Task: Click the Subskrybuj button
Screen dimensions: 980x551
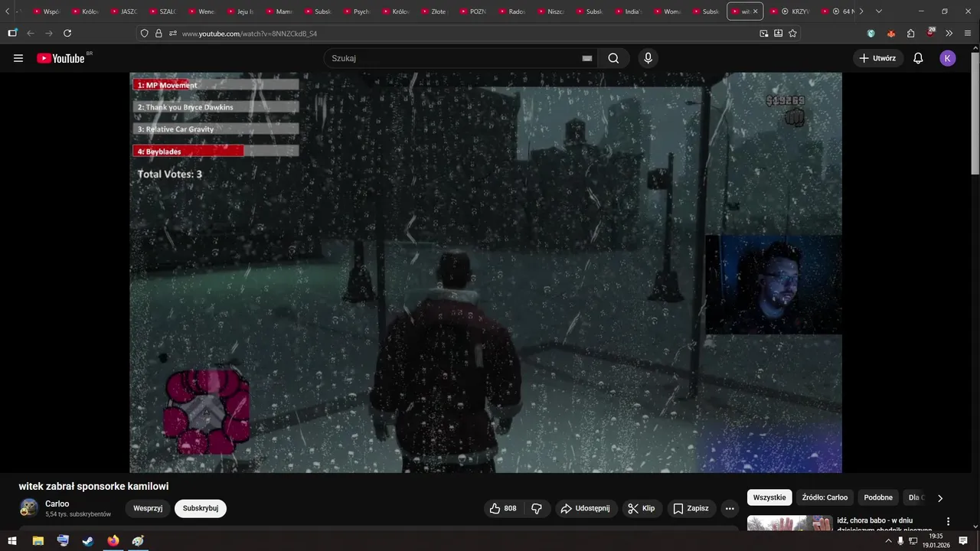Action: point(201,508)
